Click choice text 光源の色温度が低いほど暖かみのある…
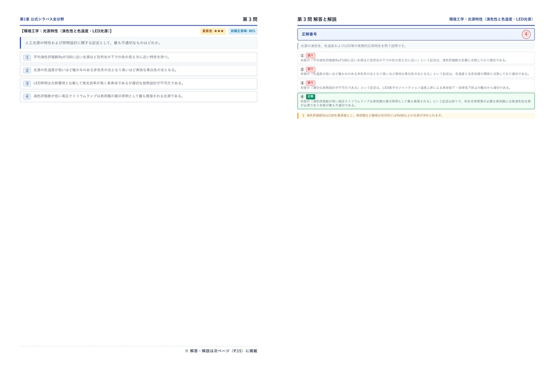The width and height of the screenshot is (555, 392). [x=105, y=70]
